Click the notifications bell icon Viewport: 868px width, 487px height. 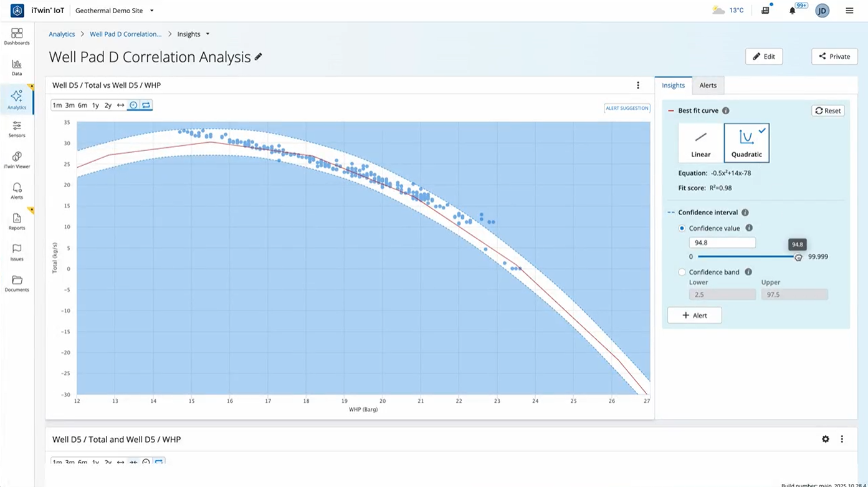pyautogui.click(x=792, y=11)
